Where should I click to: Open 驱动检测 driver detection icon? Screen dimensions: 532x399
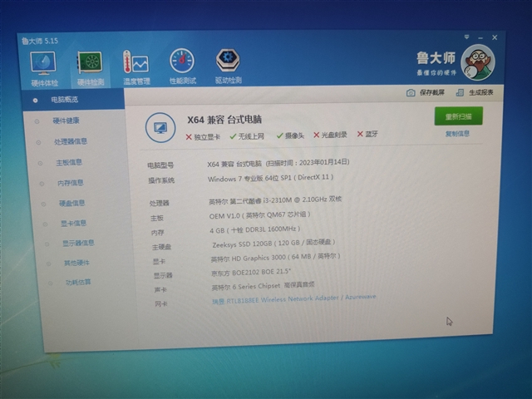pos(228,66)
